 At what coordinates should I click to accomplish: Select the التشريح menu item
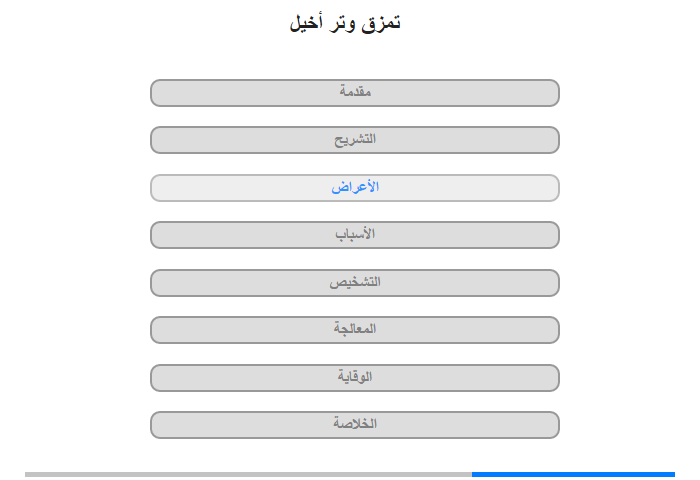(355, 140)
